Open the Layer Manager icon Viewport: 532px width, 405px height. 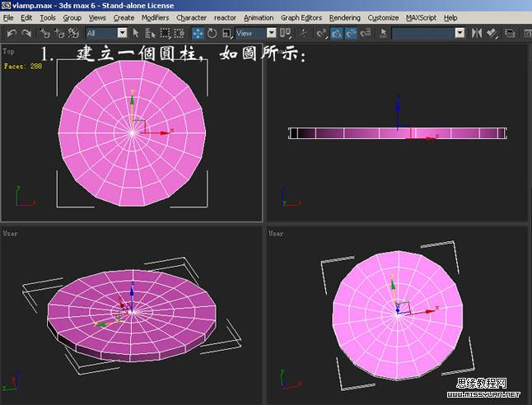tap(510, 33)
